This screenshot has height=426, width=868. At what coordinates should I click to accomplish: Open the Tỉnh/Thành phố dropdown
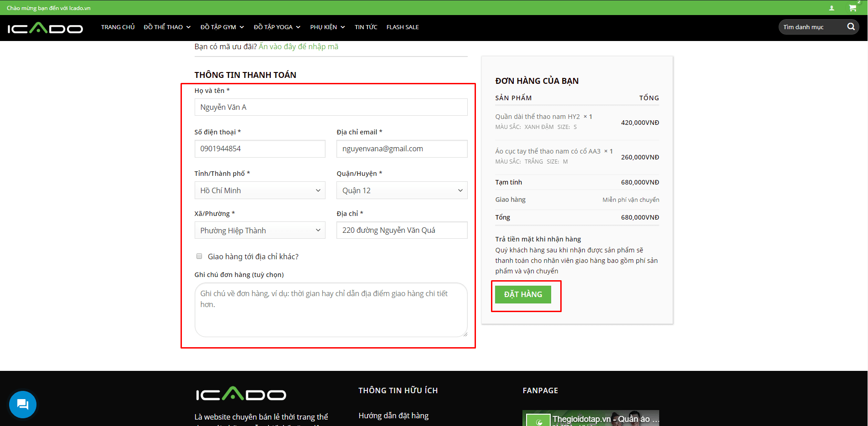pyautogui.click(x=260, y=190)
